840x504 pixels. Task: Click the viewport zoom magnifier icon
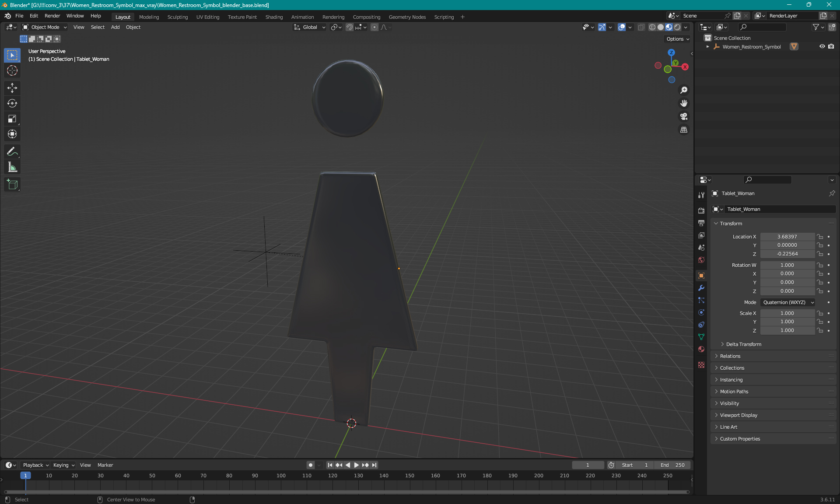pos(684,90)
